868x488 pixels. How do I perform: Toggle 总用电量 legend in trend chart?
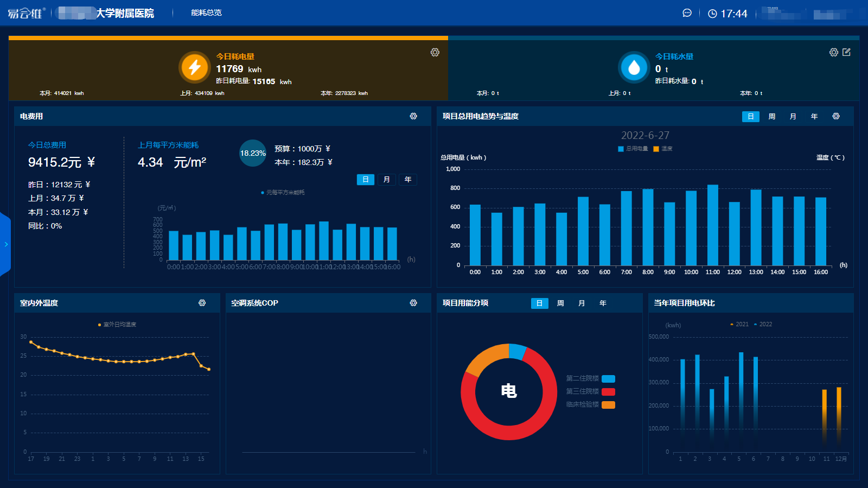(633, 149)
